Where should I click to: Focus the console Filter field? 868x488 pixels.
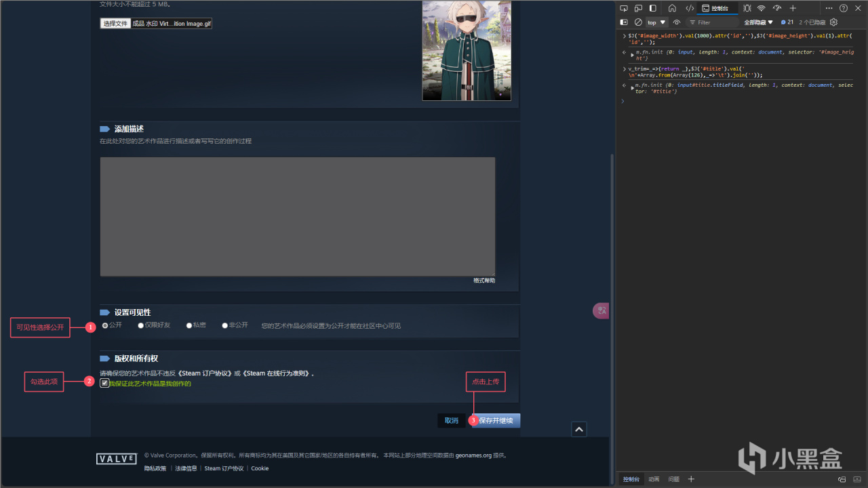(713, 22)
